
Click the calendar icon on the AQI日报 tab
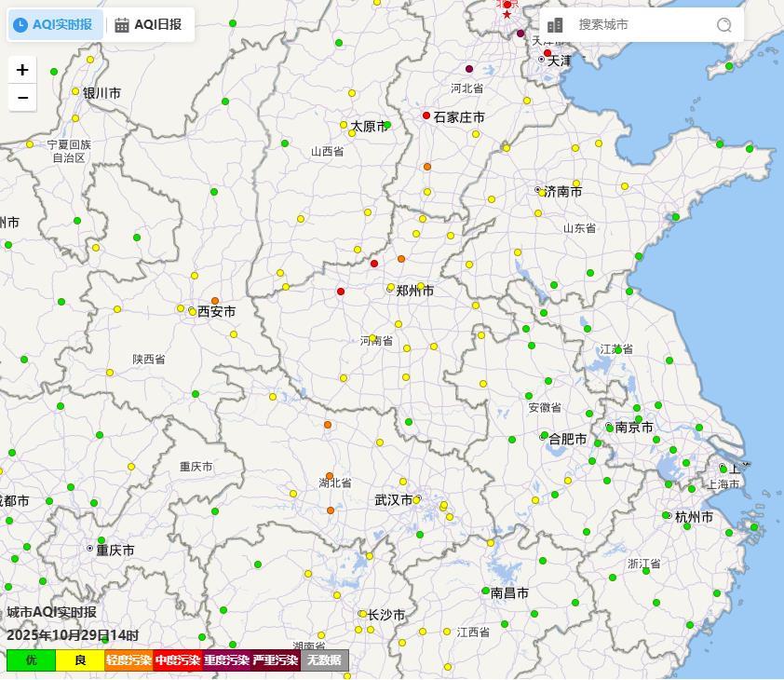pos(124,24)
